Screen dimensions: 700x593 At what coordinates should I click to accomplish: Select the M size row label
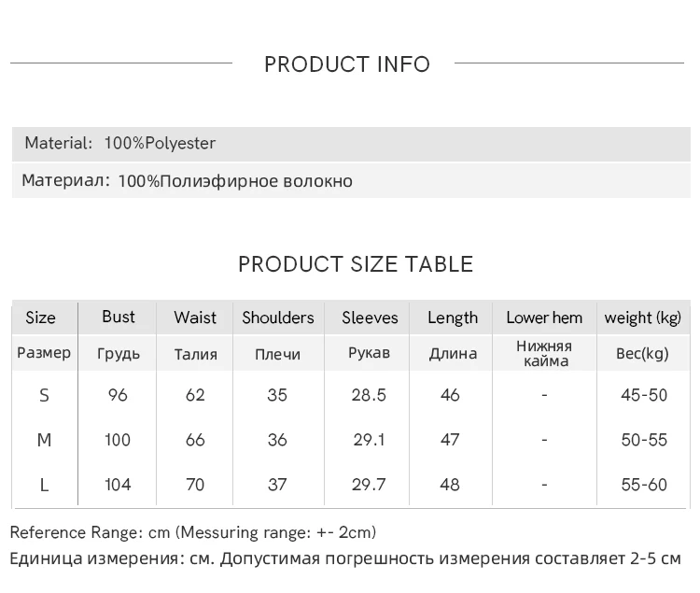44,440
